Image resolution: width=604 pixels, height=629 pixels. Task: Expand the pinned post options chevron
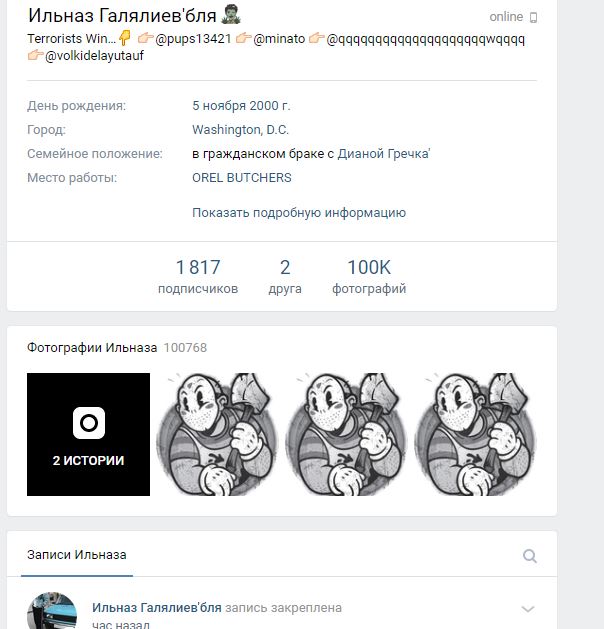pyautogui.click(x=528, y=609)
